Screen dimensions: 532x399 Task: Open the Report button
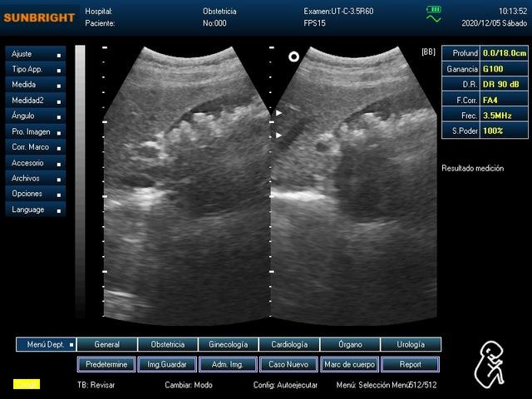[x=410, y=364]
